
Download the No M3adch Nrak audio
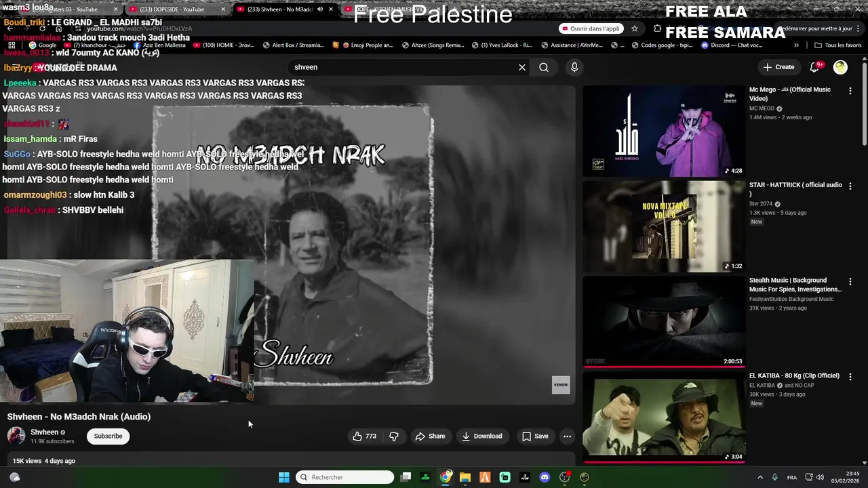tap(481, 436)
